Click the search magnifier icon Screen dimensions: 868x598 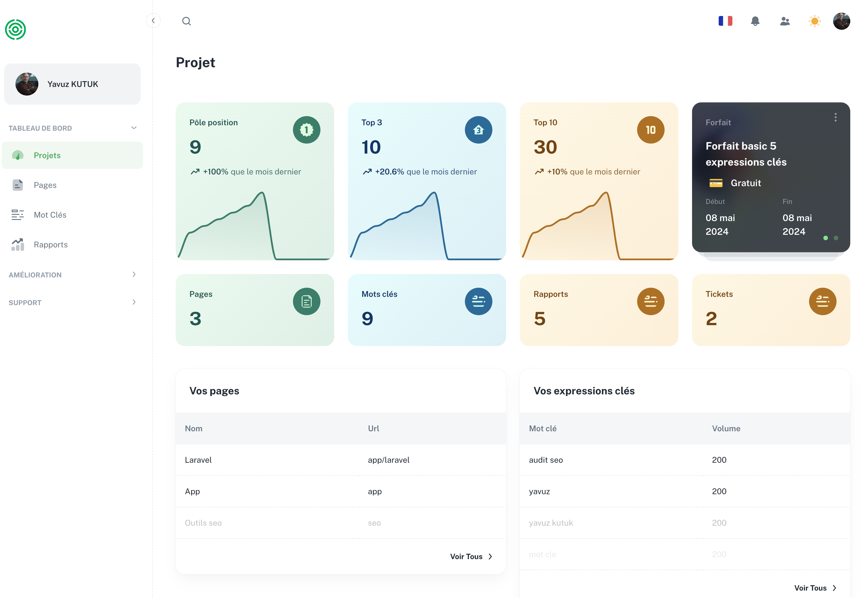pyautogui.click(x=186, y=21)
